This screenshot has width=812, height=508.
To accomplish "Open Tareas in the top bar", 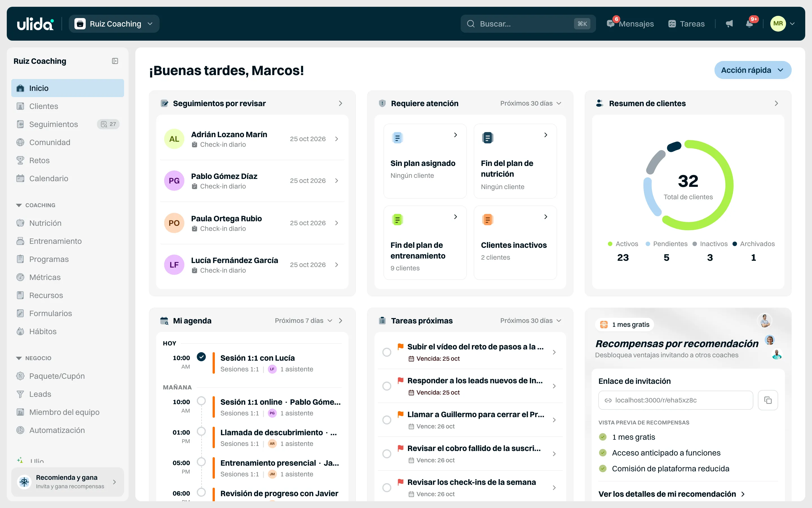I will [686, 24].
